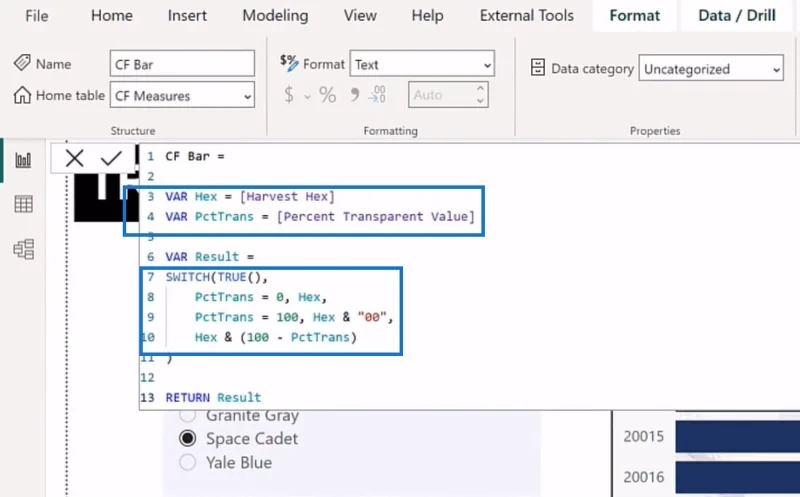800x497 pixels.
Task: Open the Data category Uncategorized dropdown
Action: point(711,68)
